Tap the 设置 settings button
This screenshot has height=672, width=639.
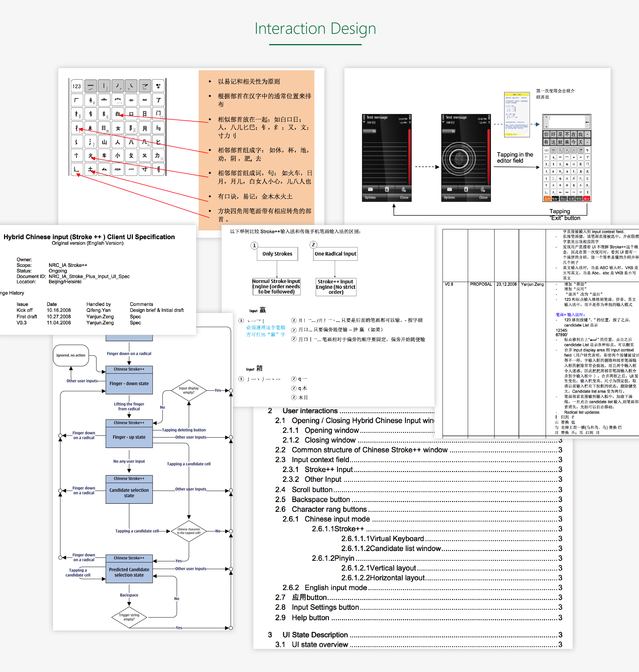click(571, 199)
